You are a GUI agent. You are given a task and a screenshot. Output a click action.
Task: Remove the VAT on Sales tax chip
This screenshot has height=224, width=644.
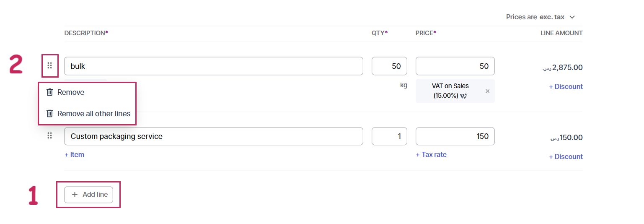[487, 91]
